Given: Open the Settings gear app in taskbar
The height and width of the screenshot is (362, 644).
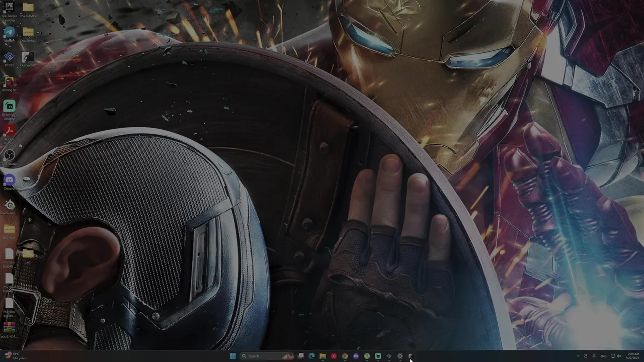Looking at the screenshot, I should (x=400, y=356).
